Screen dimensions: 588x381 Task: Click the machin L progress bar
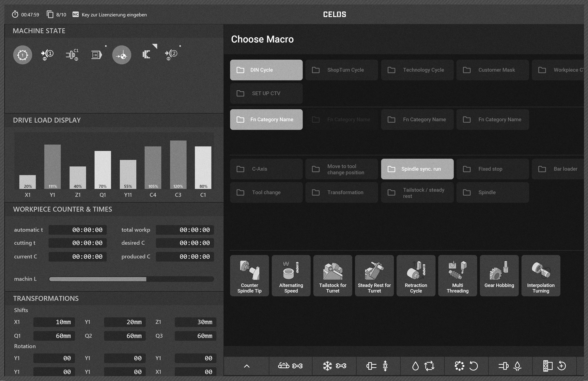tap(132, 279)
